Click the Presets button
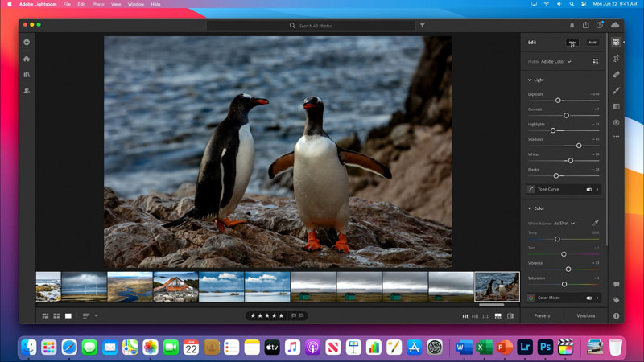This screenshot has width=644, height=362. [x=542, y=315]
